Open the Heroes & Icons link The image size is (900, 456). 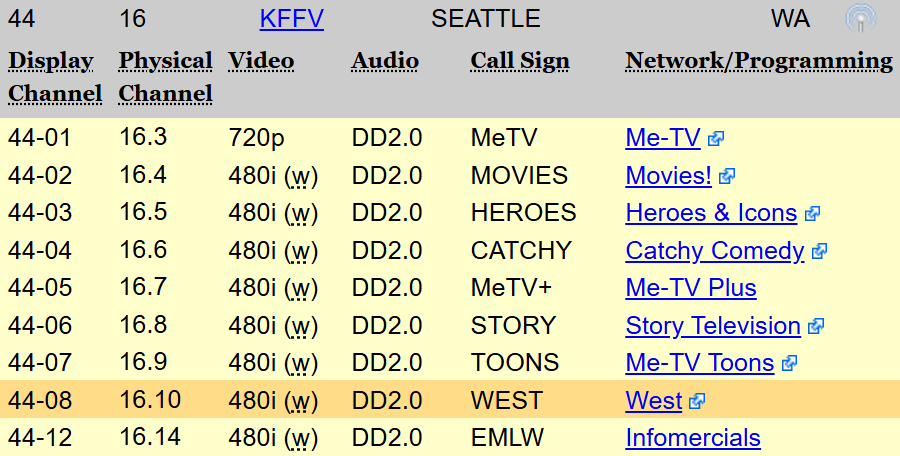711,213
